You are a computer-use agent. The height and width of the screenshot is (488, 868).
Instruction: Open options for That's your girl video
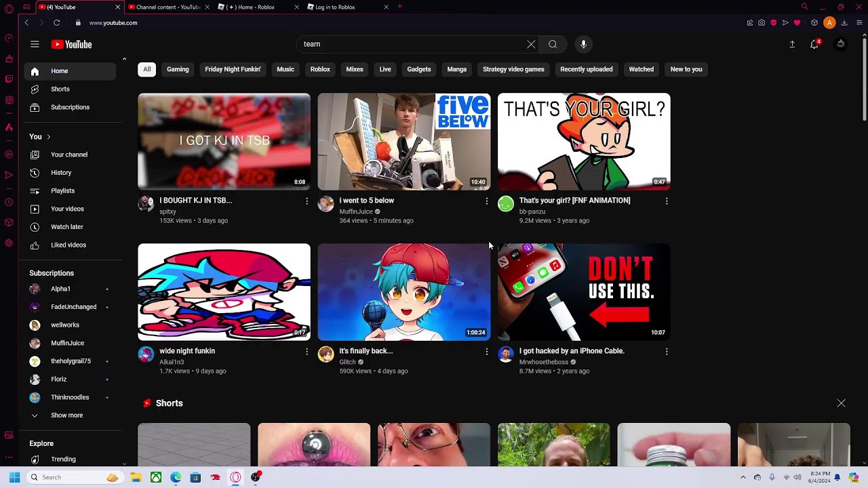click(667, 201)
